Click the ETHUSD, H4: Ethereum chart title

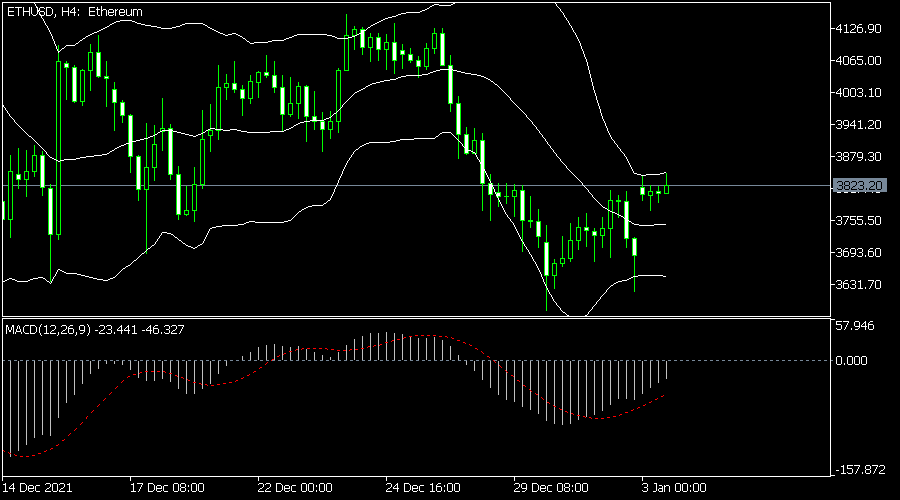[x=75, y=11]
